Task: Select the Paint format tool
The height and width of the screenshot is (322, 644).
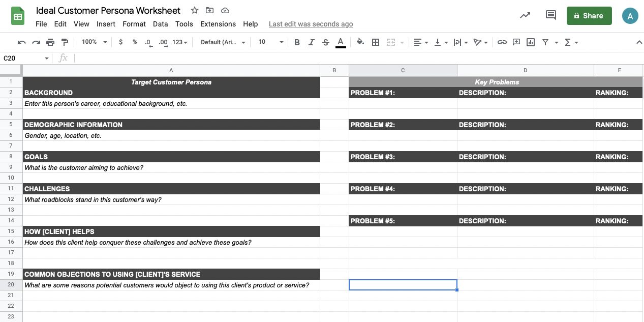Action: point(65,42)
